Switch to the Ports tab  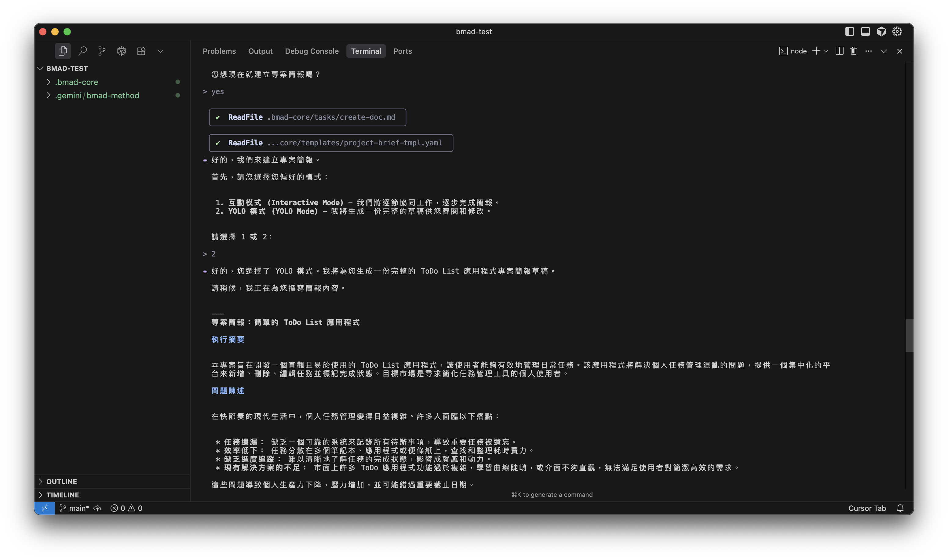pos(403,51)
